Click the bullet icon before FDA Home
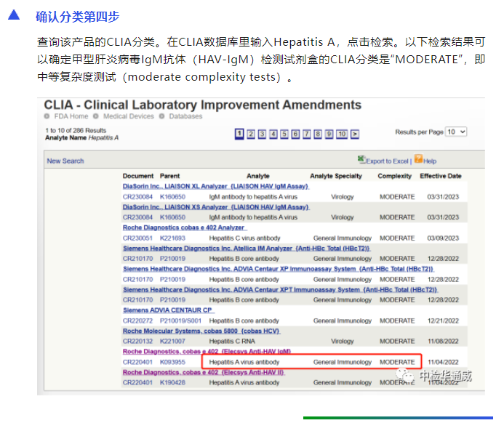The height and width of the screenshot is (439, 504). pos(47,116)
